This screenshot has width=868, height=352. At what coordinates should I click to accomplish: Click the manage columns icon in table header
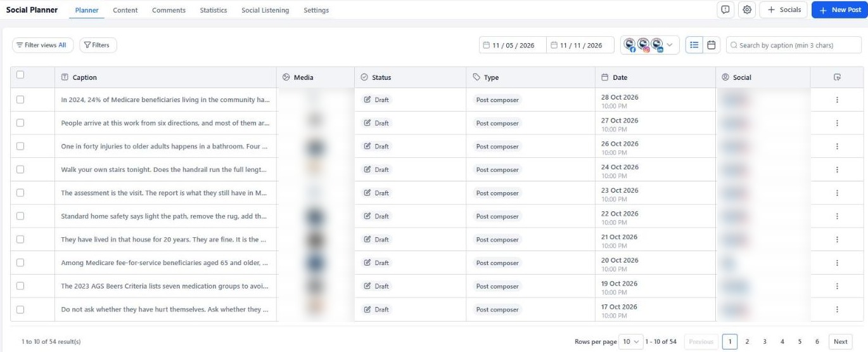coord(837,77)
